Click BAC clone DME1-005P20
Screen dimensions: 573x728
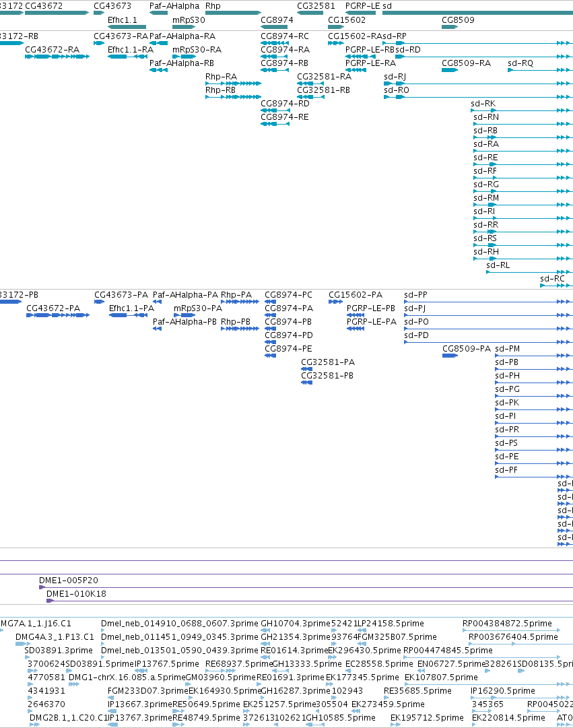point(68,581)
